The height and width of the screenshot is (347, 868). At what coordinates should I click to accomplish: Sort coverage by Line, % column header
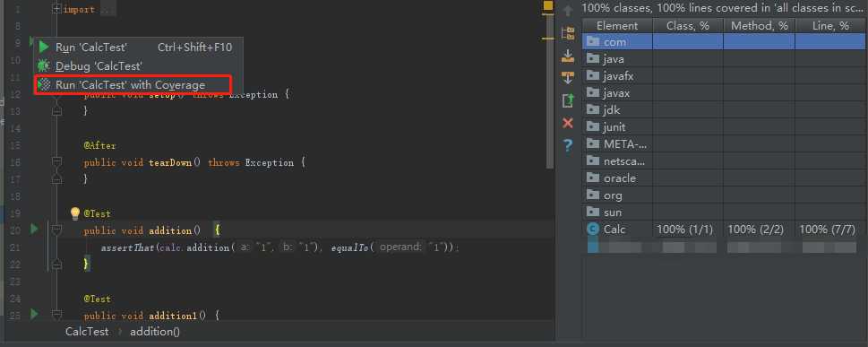point(831,25)
